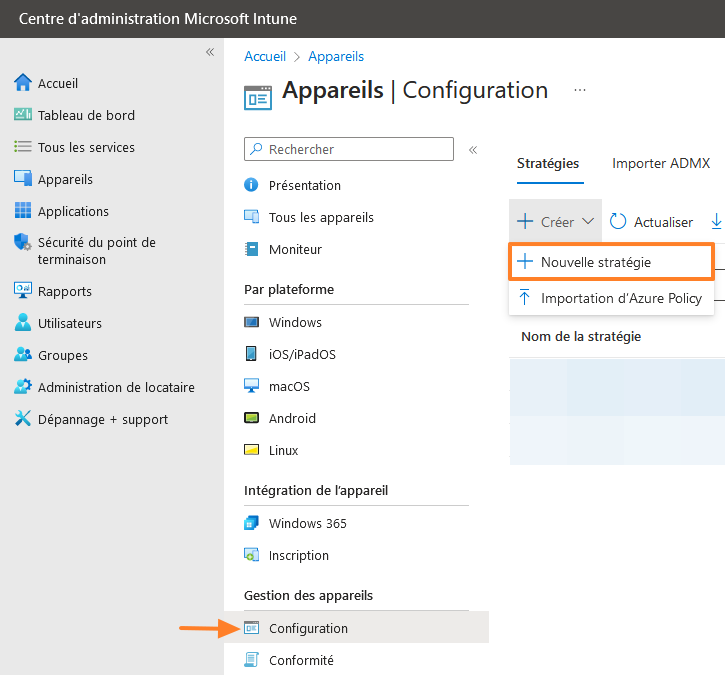Screen dimensions: 725x675
Task: Click Dépannage + support tools icon
Action: [23, 418]
